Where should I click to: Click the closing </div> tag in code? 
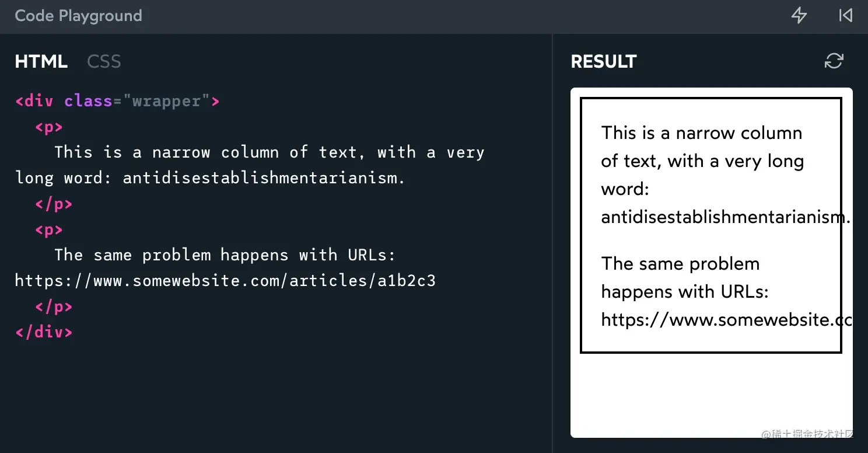coord(44,332)
